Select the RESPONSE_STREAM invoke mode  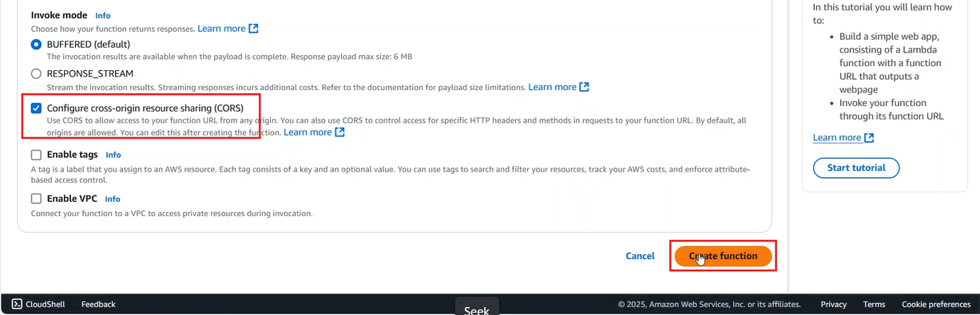tap(36, 73)
